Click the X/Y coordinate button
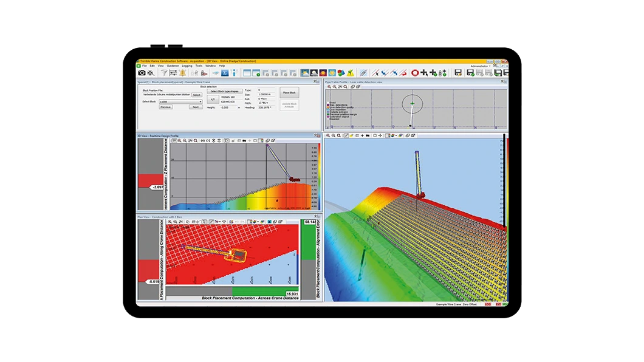The height and width of the screenshot is (362, 644). pos(213,100)
